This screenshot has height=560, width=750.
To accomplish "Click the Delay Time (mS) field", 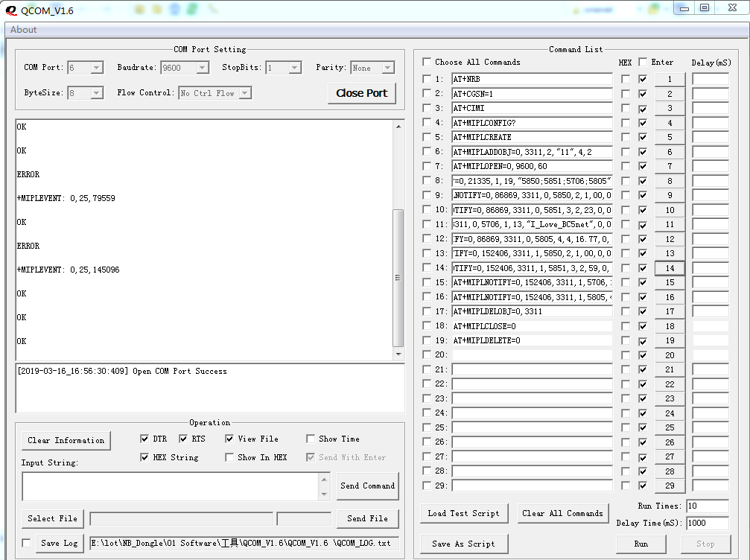I will 708,524.
